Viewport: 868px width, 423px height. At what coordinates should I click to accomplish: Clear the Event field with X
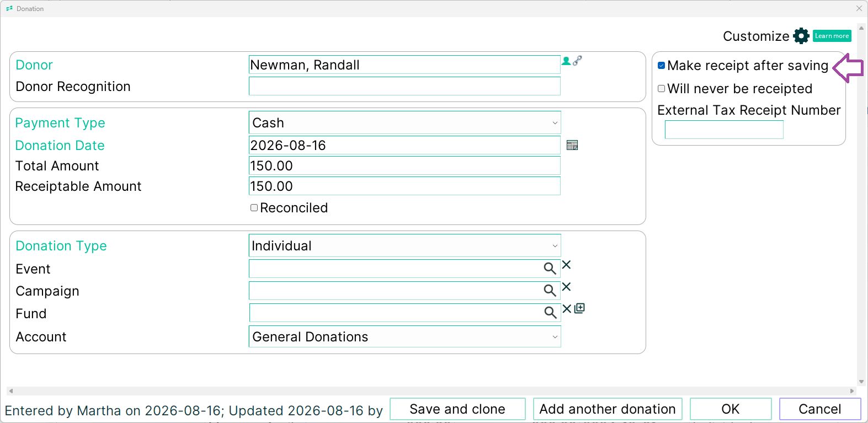(566, 265)
